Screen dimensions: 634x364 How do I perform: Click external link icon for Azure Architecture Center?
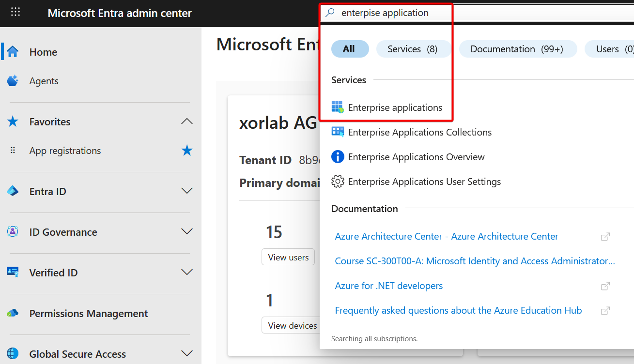tap(605, 237)
